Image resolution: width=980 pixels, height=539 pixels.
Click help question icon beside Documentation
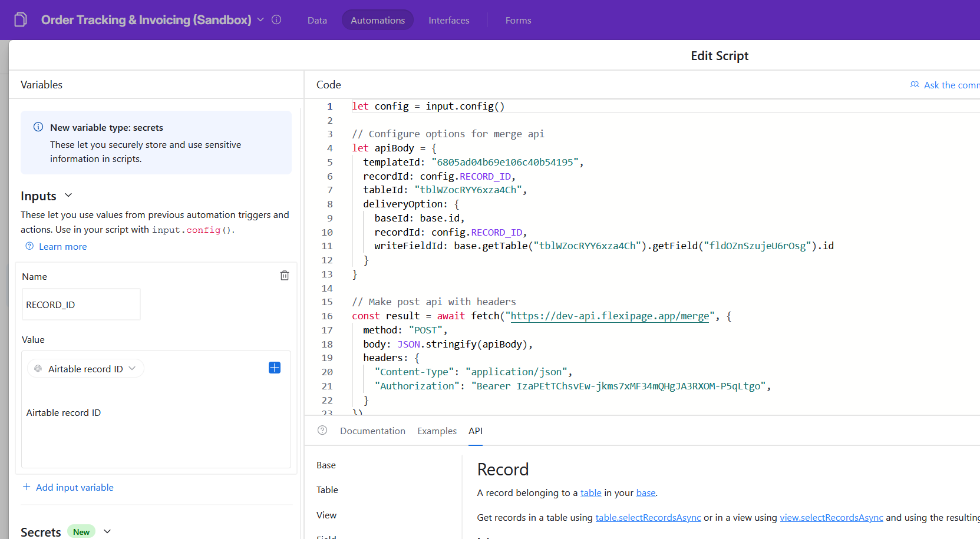coord(322,430)
